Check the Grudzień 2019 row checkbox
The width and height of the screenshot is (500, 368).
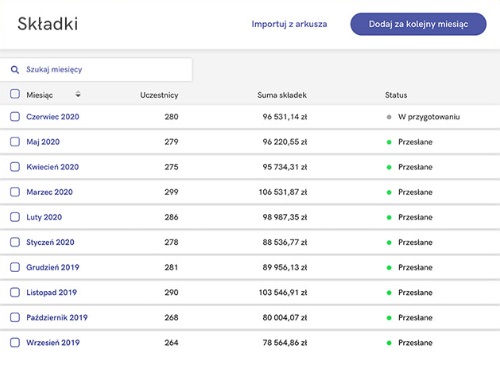click(x=15, y=267)
